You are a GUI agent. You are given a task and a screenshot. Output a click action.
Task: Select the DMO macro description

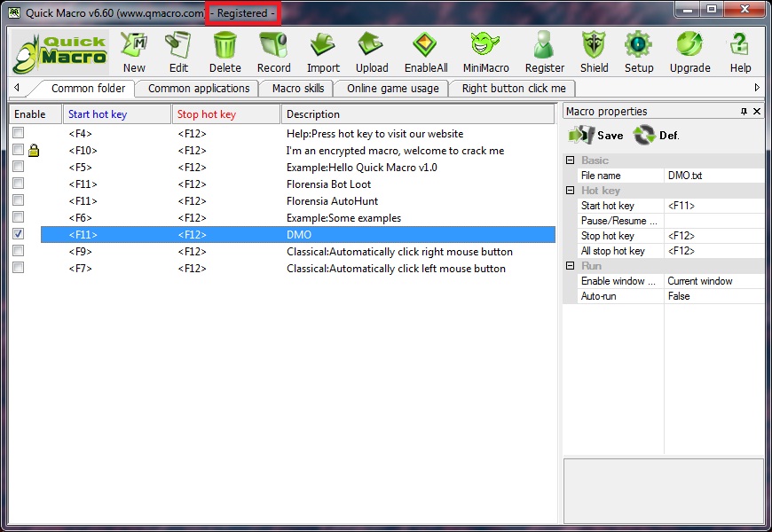click(x=299, y=235)
